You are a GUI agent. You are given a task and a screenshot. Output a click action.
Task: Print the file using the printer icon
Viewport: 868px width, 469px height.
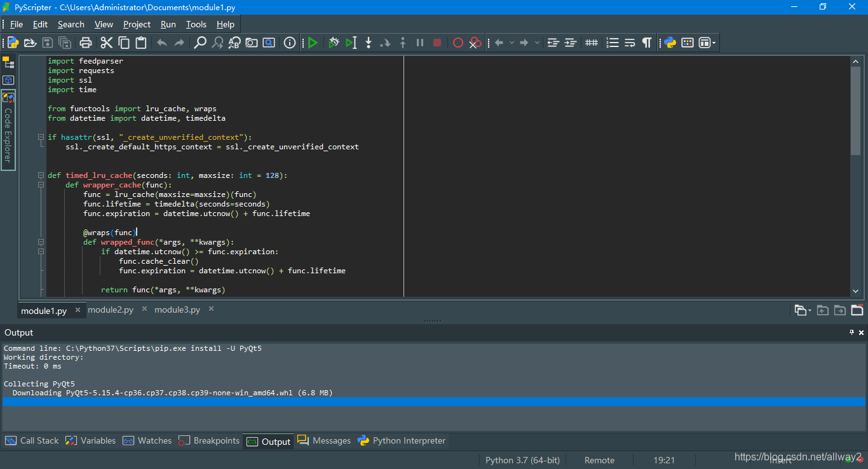click(85, 43)
